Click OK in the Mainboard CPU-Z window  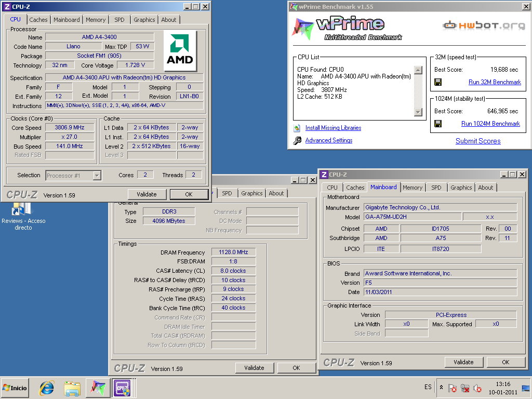pos(506,362)
